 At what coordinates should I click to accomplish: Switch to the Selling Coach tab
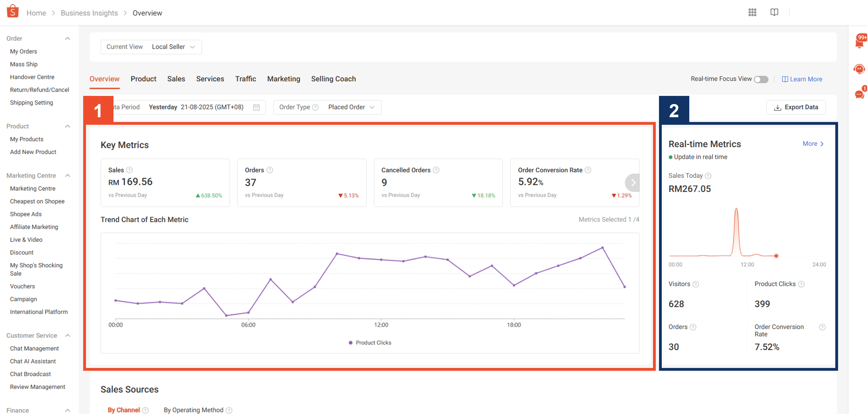point(333,79)
